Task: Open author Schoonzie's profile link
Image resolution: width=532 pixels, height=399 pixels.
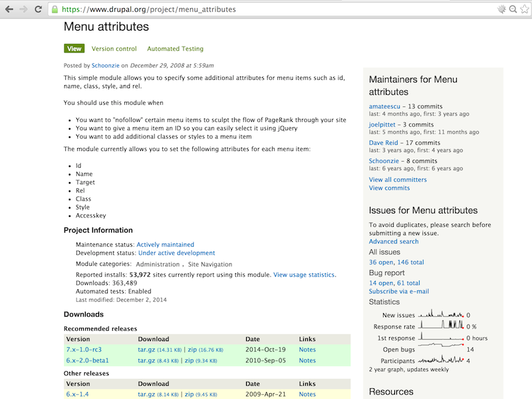Action: (x=105, y=65)
